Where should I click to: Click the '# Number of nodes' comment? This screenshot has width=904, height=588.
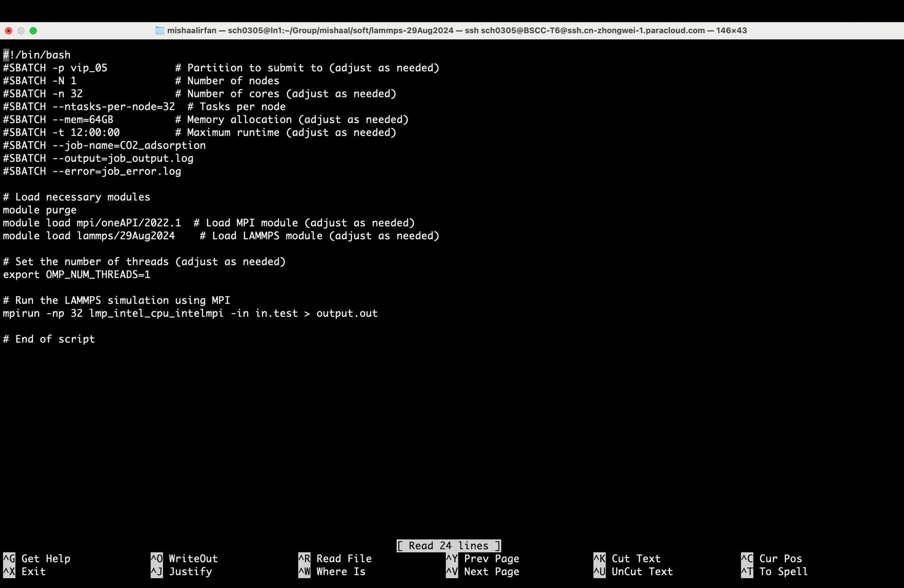click(x=227, y=81)
